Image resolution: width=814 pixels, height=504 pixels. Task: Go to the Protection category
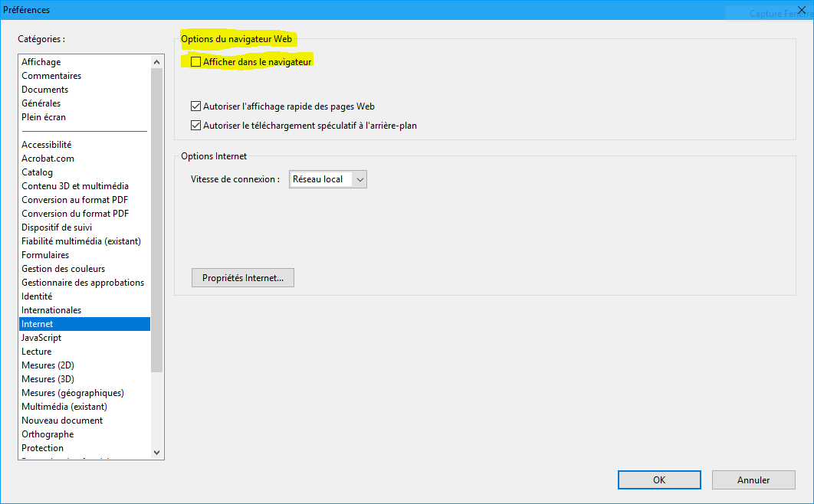(x=43, y=448)
